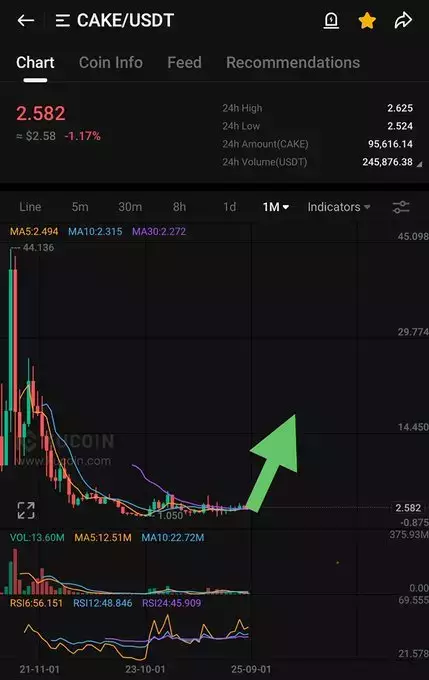The width and height of the screenshot is (429, 680).
Task: Select the 8h timeframe
Action: (x=179, y=207)
